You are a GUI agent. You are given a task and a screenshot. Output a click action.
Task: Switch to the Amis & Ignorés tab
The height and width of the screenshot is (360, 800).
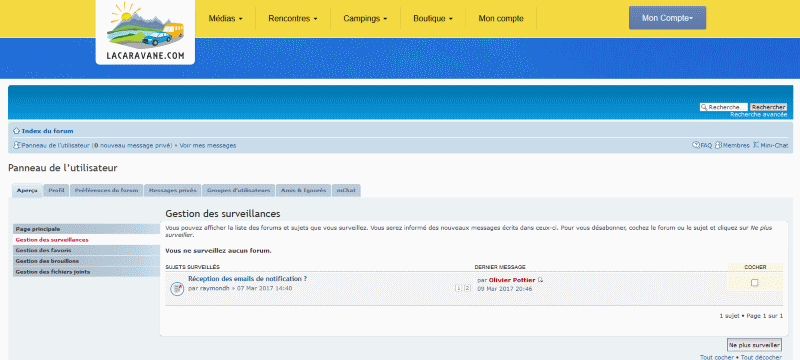(x=303, y=191)
